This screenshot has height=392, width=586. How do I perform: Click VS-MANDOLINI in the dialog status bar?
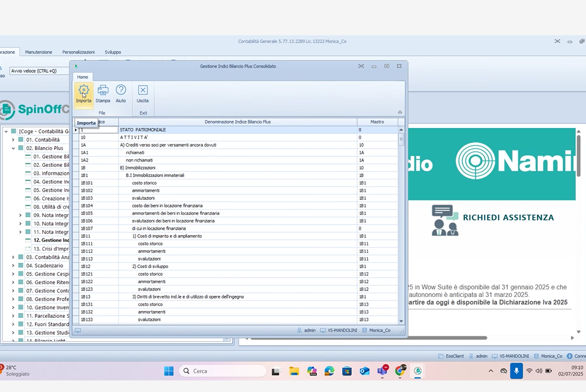(x=339, y=331)
